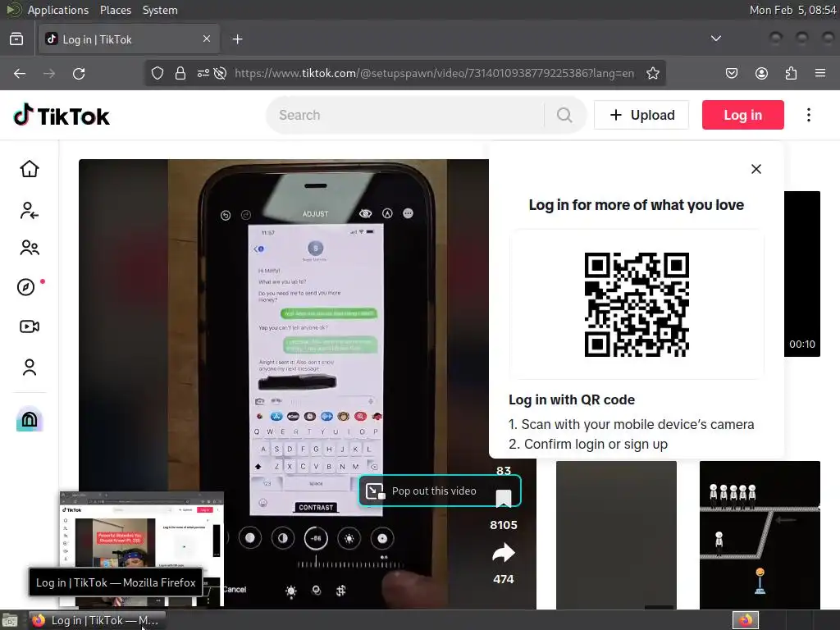Click the tracking protection shield icon
Viewport: 840px width, 630px height.
click(x=157, y=73)
